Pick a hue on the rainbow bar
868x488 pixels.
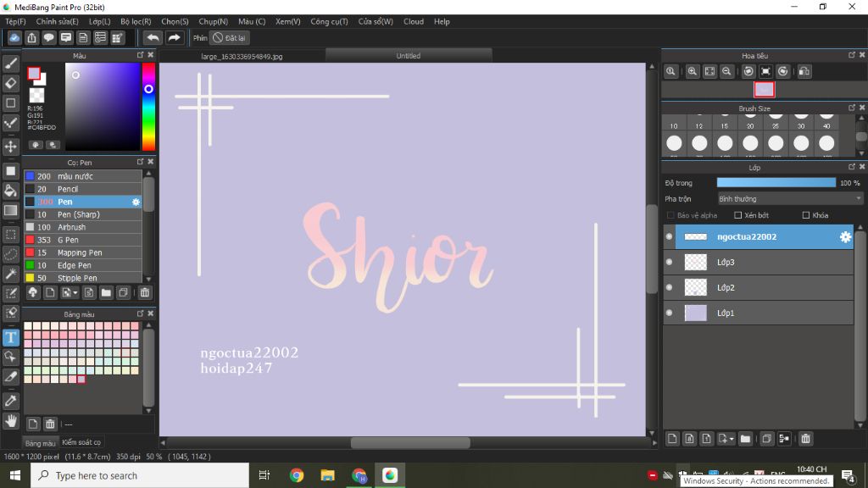click(148, 106)
